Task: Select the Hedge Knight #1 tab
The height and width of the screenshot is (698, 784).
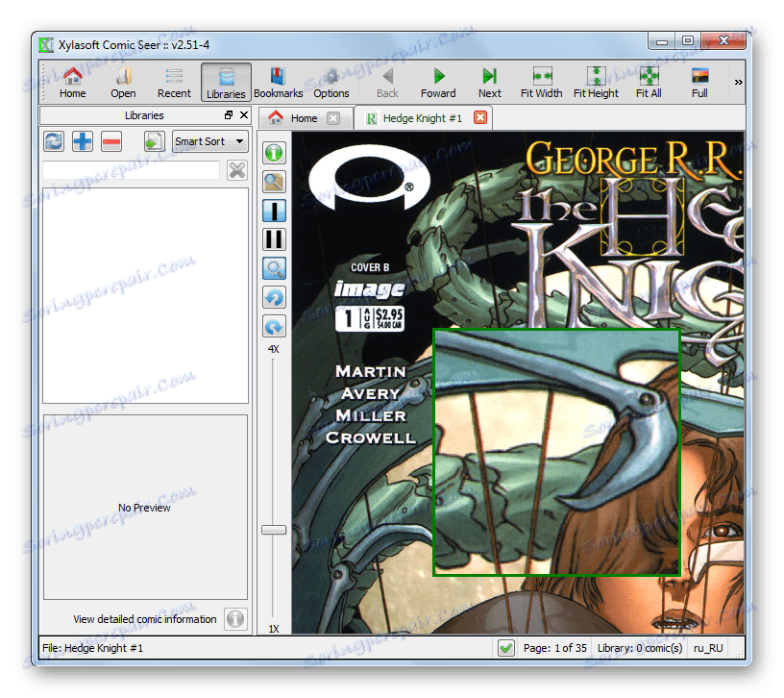Action: 423,118
